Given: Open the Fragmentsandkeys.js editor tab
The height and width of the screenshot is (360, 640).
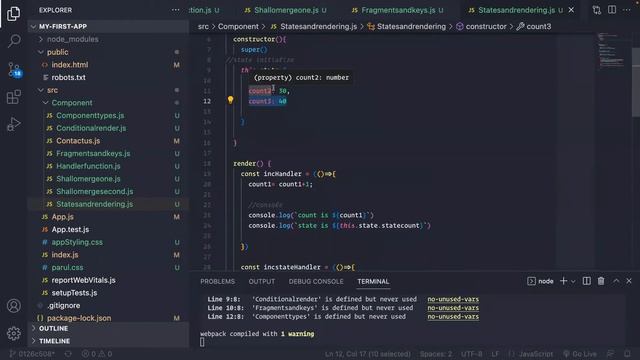Looking at the screenshot, I should coord(398,10).
